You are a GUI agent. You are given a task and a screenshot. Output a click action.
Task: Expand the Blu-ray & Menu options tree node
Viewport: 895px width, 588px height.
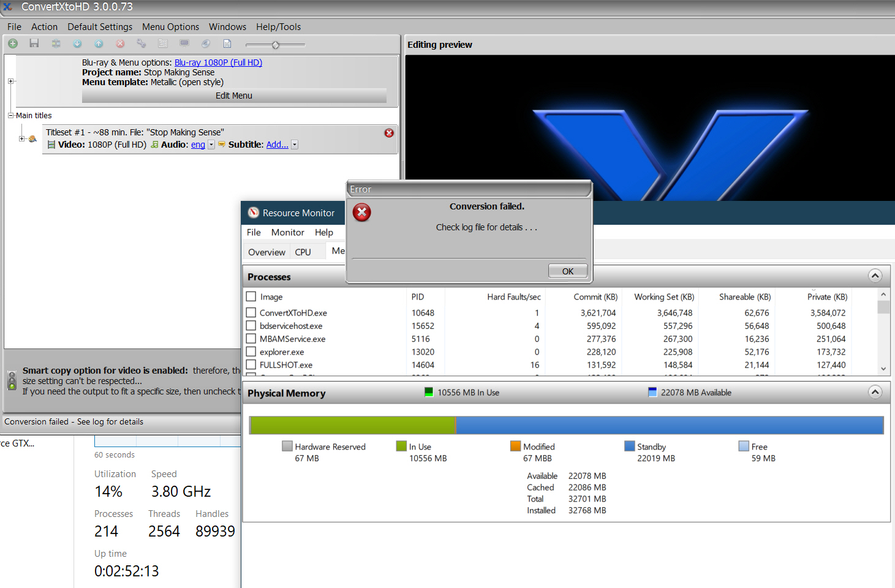tap(10, 81)
